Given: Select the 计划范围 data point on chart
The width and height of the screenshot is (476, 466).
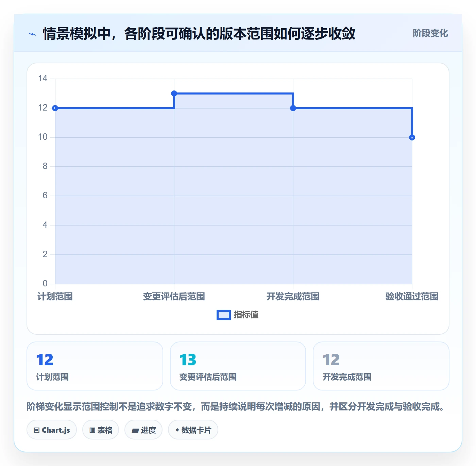Looking at the screenshot, I should (55, 108).
